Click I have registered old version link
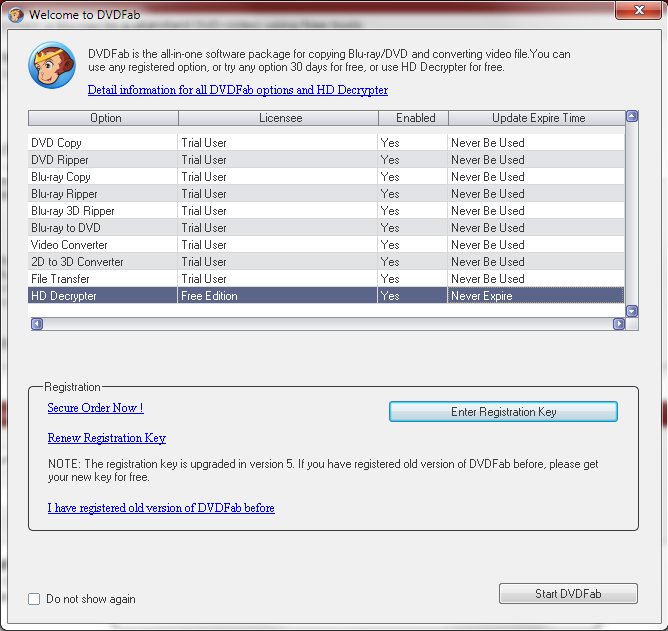The image size is (668, 631). [161, 508]
